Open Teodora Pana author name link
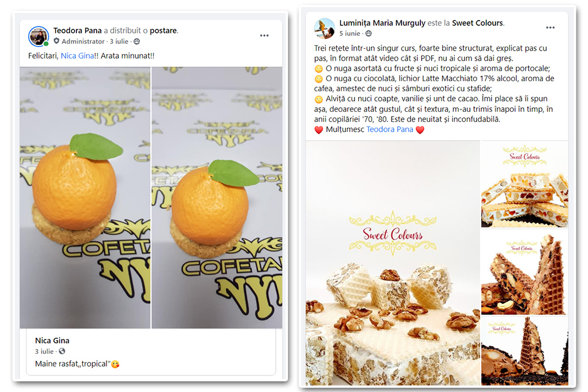588x392 pixels. coord(77,31)
